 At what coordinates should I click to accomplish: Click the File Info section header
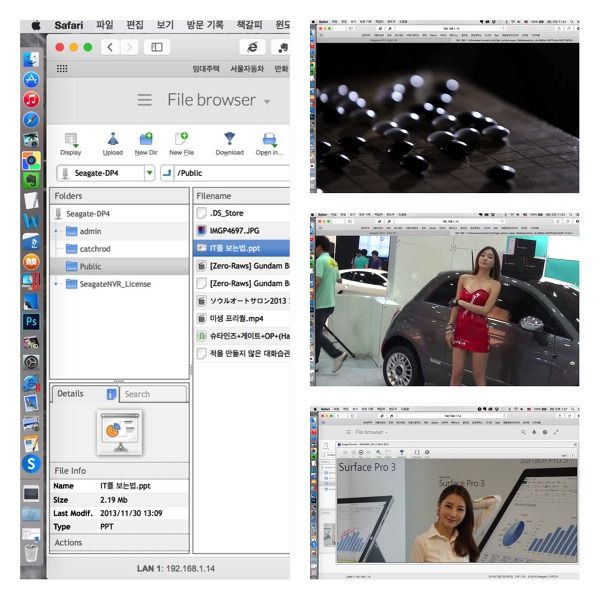pos(119,471)
